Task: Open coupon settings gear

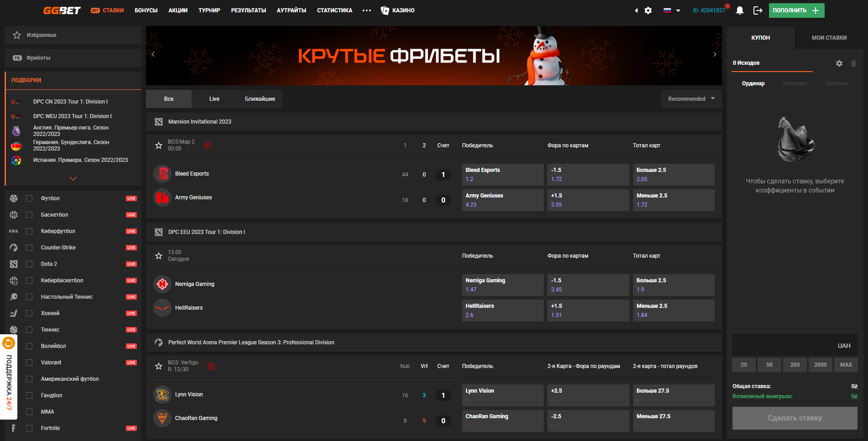Action: pyautogui.click(x=839, y=63)
